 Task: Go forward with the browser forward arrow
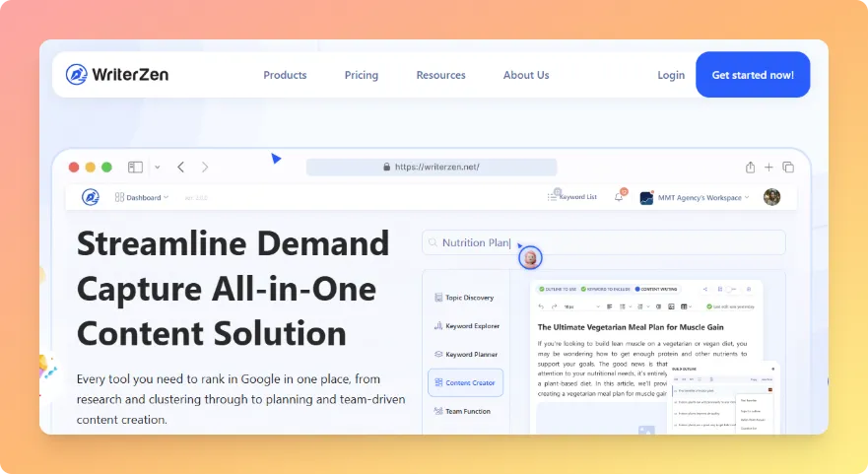click(x=205, y=167)
